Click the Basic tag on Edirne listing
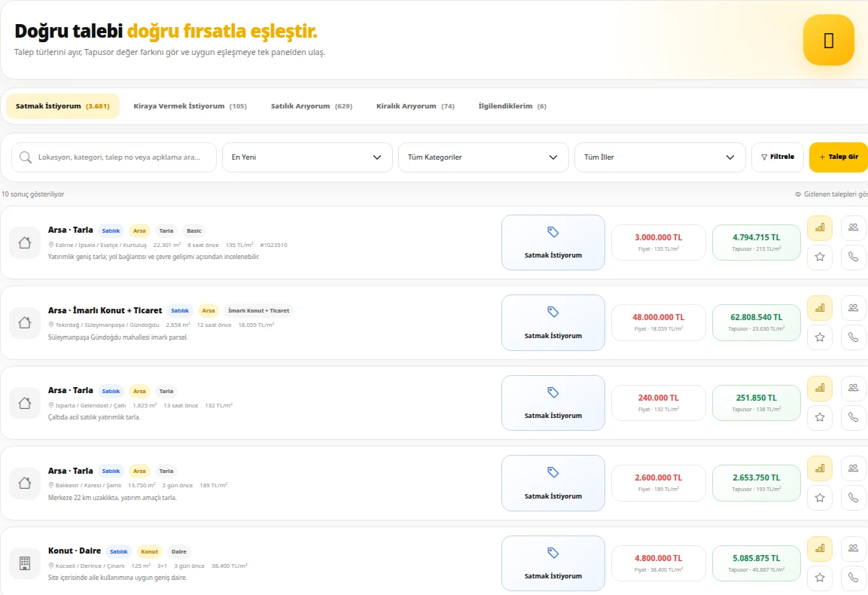Viewport: 868px width, 595px height. [193, 230]
